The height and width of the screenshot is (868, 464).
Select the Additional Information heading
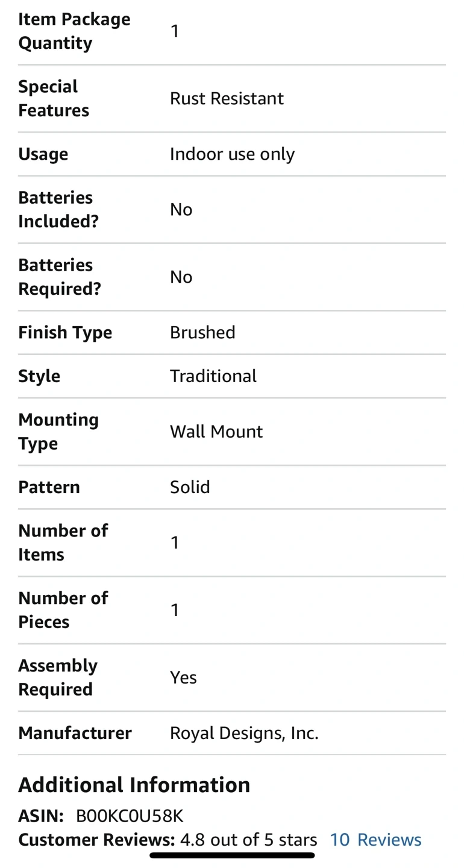click(x=134, y=785)
